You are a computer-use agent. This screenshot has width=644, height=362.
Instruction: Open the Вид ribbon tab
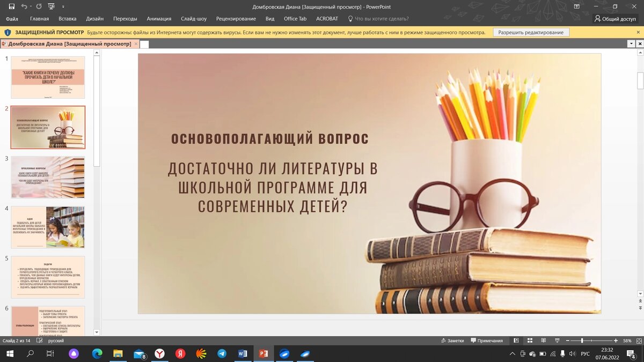(270, 18)
